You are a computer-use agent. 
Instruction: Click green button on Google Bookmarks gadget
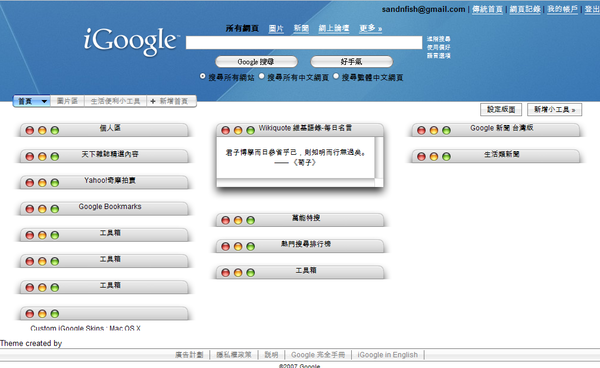point(55,209)
